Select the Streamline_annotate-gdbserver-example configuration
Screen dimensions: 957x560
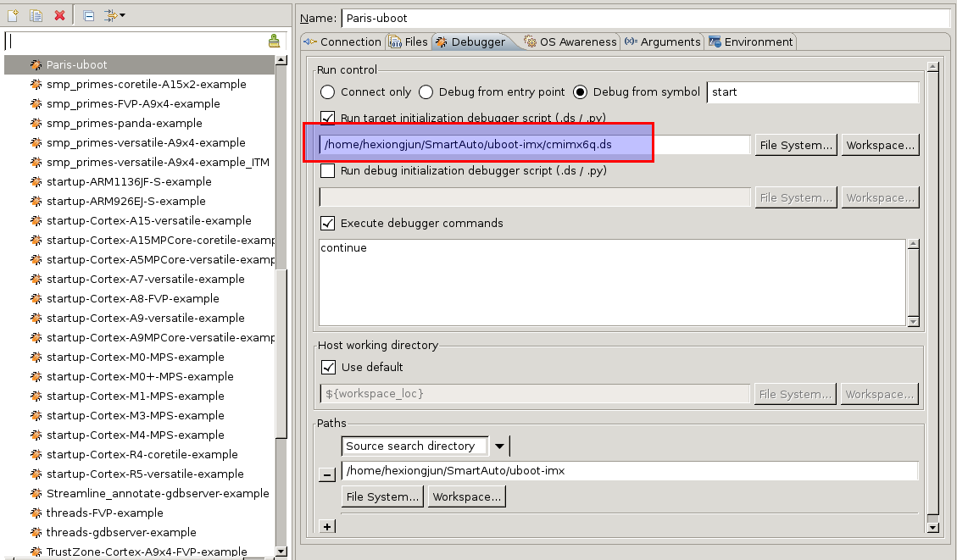pos(157,493)
